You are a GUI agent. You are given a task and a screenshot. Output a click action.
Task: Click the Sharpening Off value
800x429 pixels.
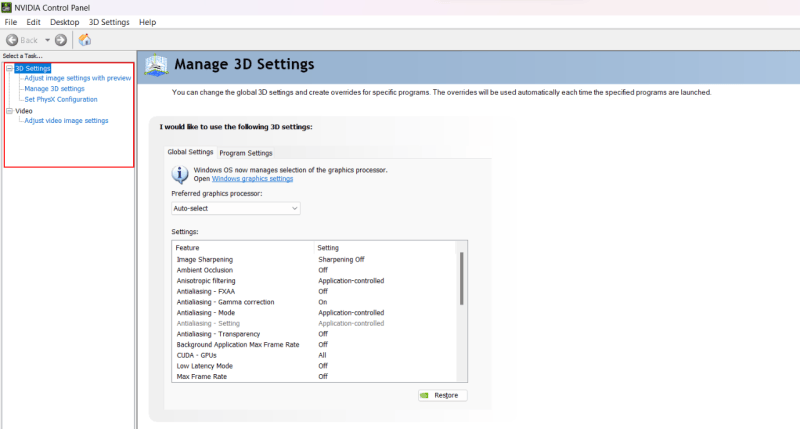point(341,259)
